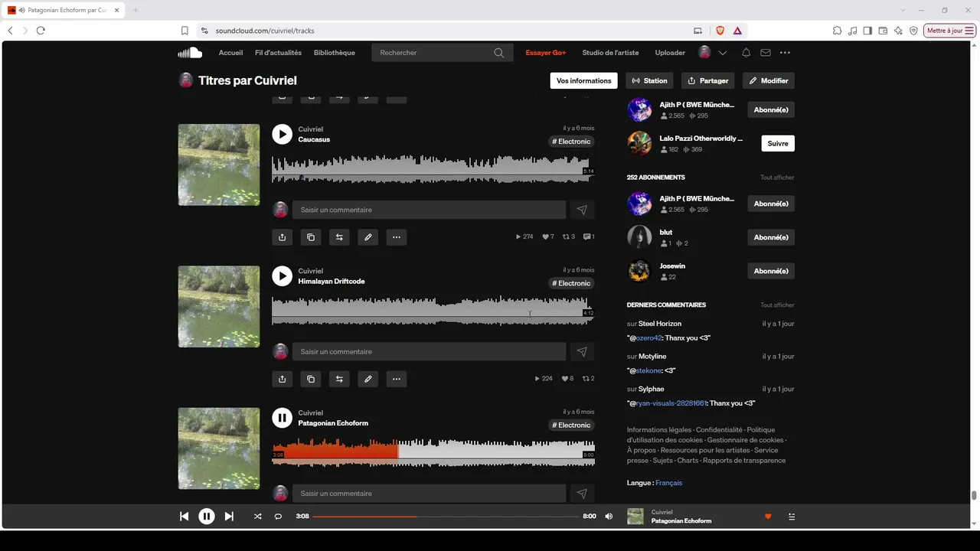980x551 pixels.
Task: Click the search magnifier icon
Action: click(499, 53)
